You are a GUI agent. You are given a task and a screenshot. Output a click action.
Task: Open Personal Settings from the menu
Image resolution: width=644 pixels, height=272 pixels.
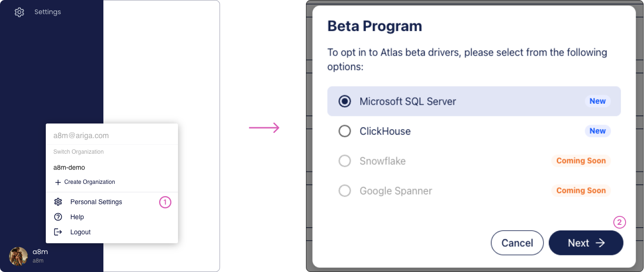pyautogui.click(x=96, y=202)
